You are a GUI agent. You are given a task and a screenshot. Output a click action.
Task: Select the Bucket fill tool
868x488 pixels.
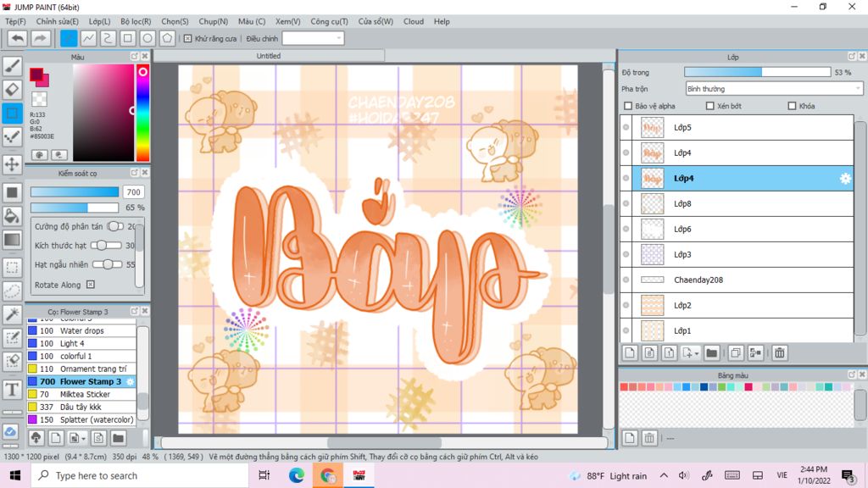12,216
